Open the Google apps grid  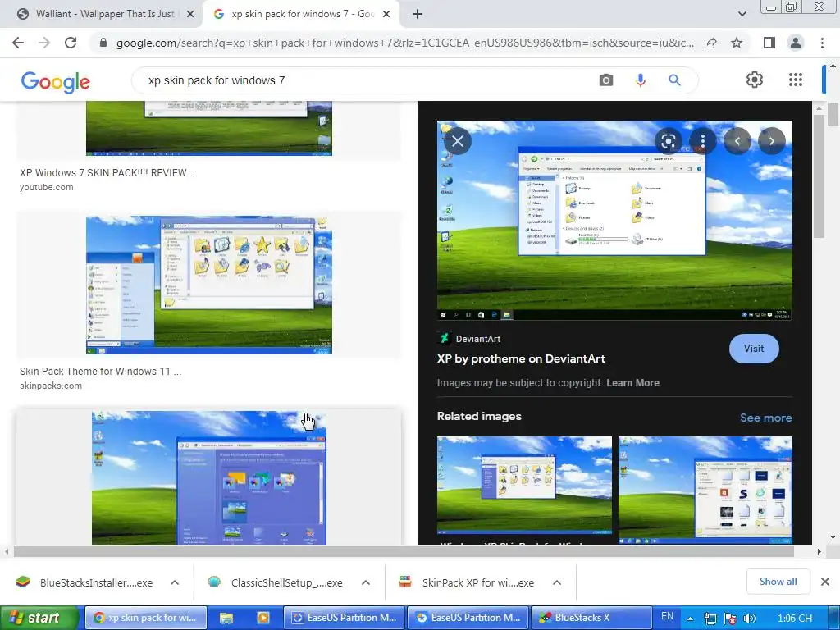(796, 80)
